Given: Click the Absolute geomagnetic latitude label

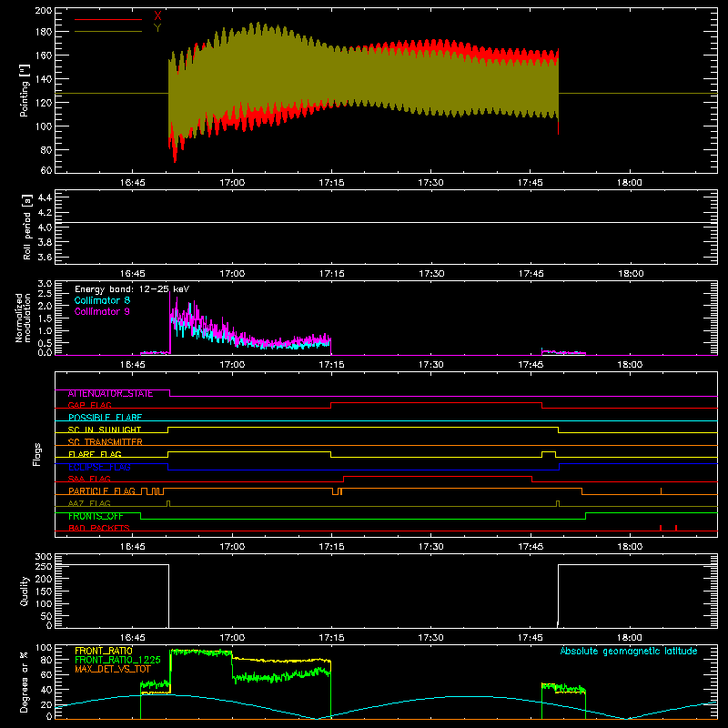Looking at the screenshot, I should (x=629, y=651).
